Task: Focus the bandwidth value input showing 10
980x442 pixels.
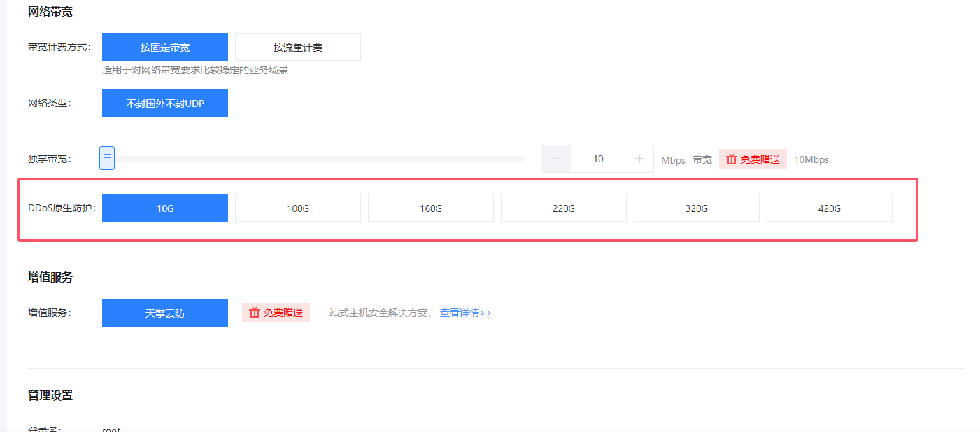Action: click(598, 159)
